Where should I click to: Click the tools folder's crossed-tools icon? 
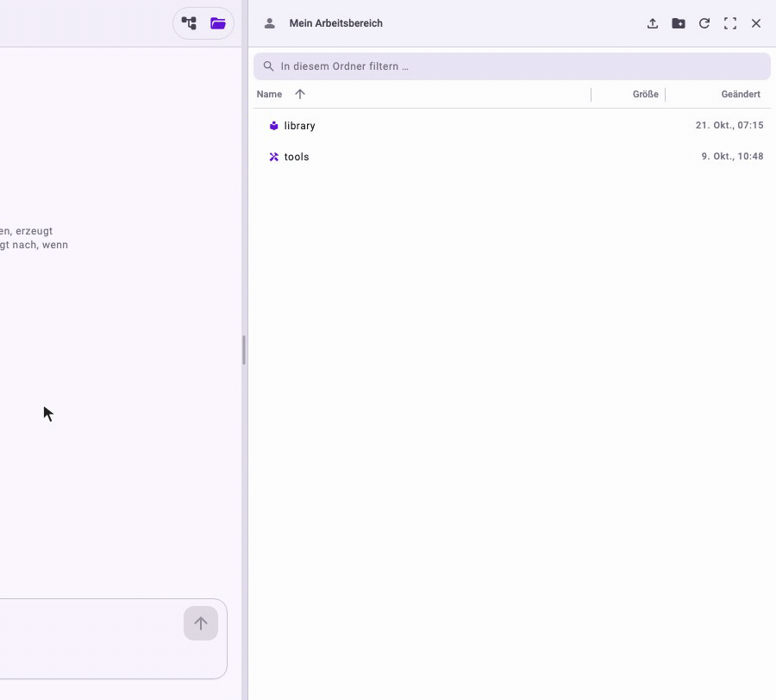tap(273, 157)
